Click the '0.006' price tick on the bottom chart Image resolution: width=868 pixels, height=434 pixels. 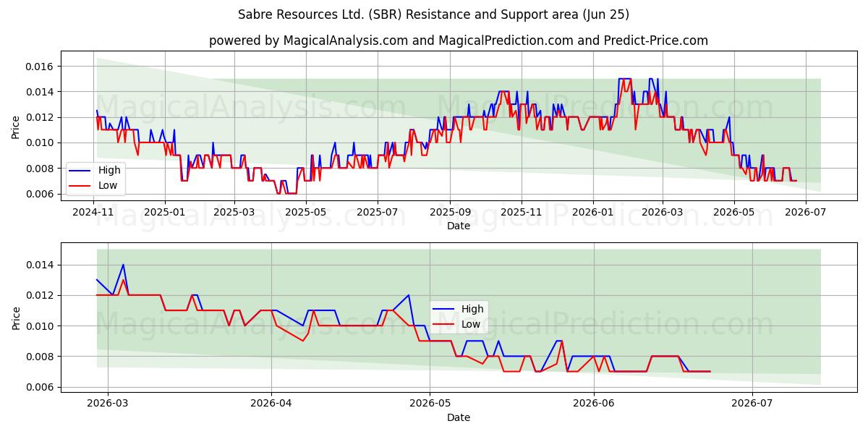point(41,387)
